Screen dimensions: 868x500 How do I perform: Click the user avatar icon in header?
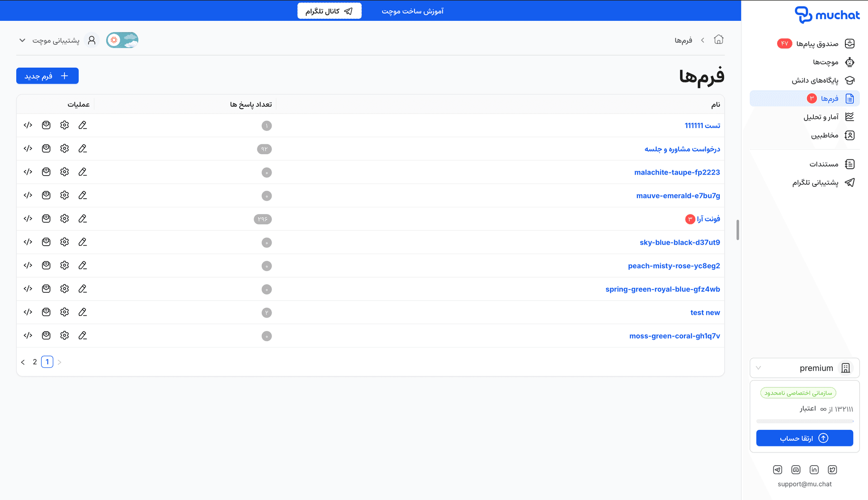92,40
